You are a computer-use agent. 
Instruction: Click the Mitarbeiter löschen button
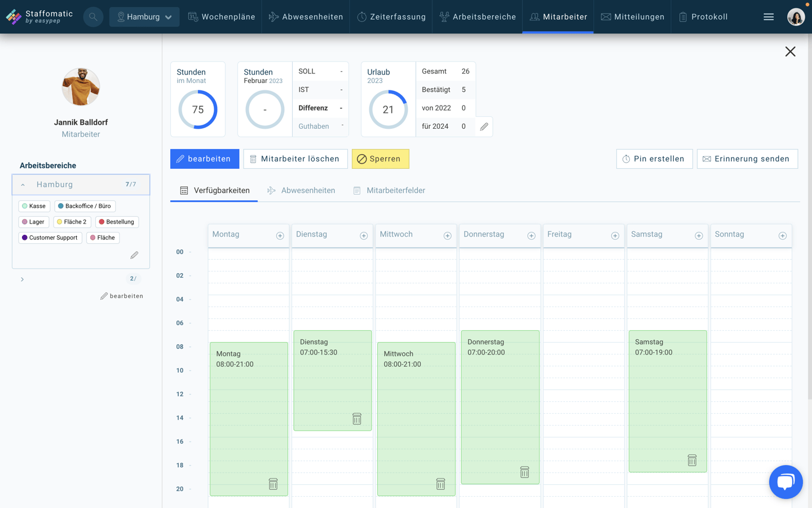295,159
